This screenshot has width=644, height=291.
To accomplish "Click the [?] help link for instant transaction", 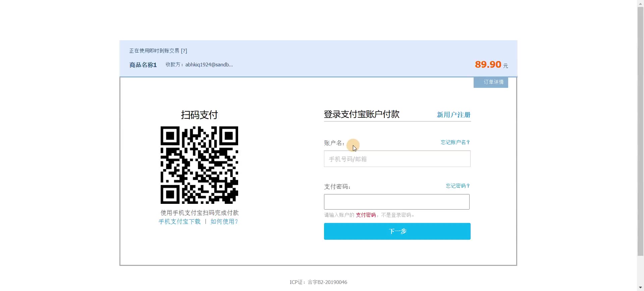I will [184, 51].
